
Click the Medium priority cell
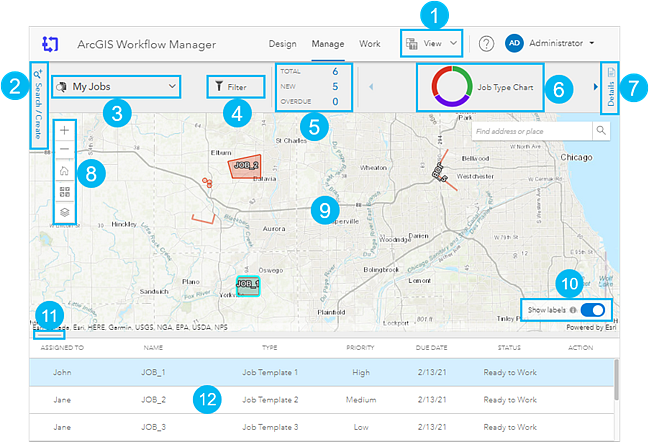(x=361, y=400)
